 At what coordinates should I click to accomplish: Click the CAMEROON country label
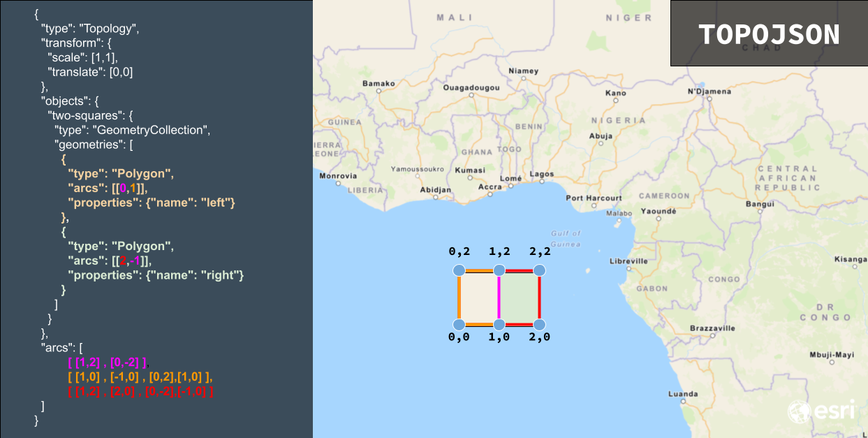tap(663, 196)
